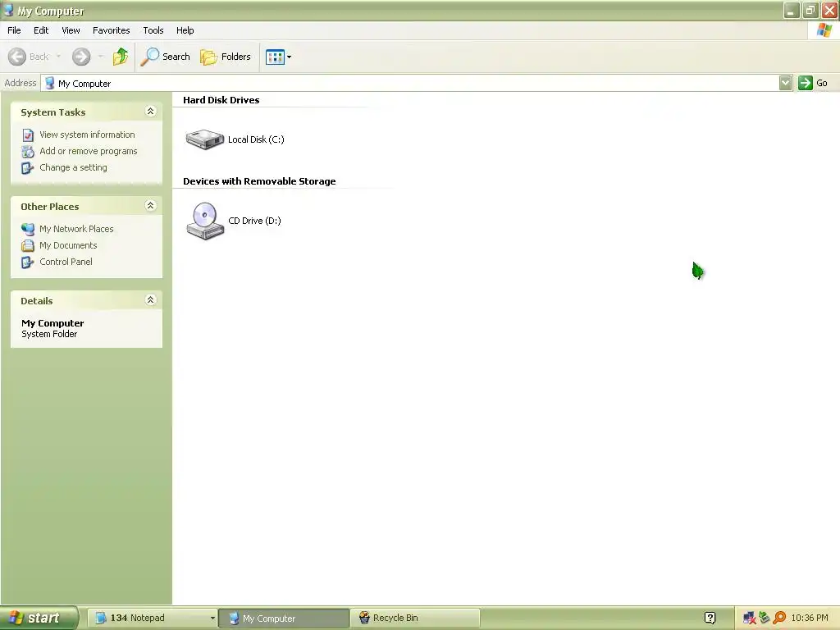840x630 pixels.
Task: Click the Control Panel sidebar icon
Action: click(x=28, y=262)
